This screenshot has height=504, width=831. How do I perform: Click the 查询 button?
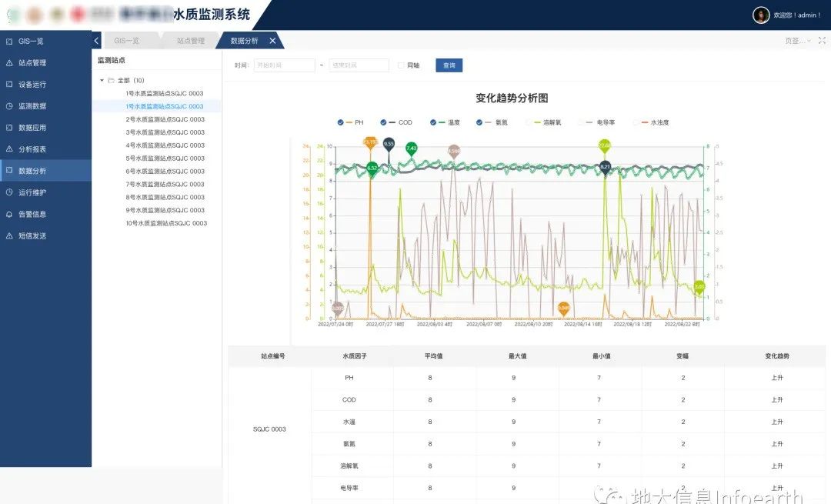point(449,65)
